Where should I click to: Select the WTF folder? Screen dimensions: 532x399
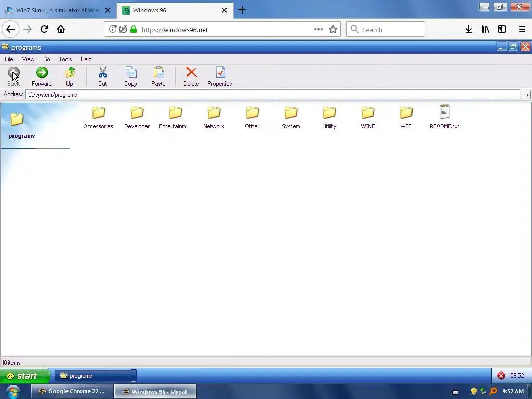(406, 117)
